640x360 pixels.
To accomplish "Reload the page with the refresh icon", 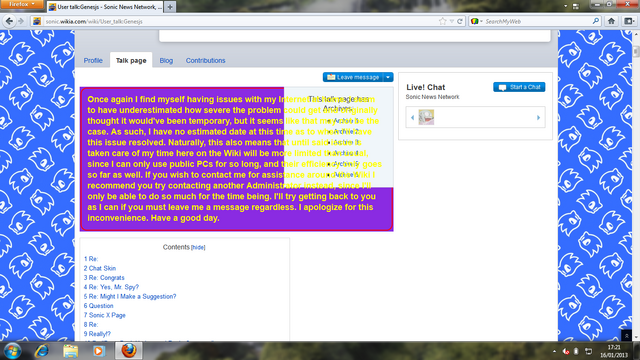I will 460,21.
